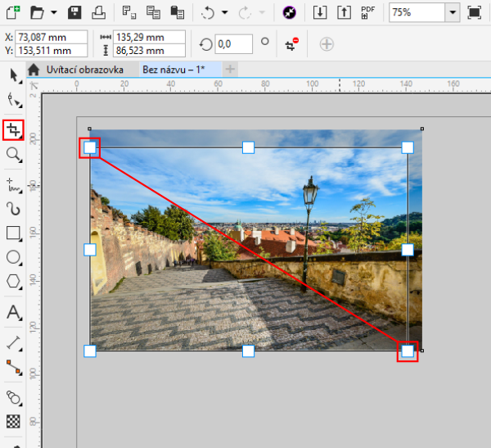Click the top-left crop handle
Image resolution: width=491 pixels, height=448 pixels.
point(90,147)
